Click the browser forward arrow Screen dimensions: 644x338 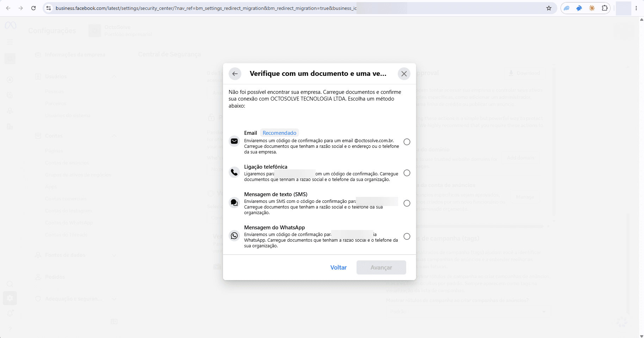pyautogui.click(x=21, y=8)
